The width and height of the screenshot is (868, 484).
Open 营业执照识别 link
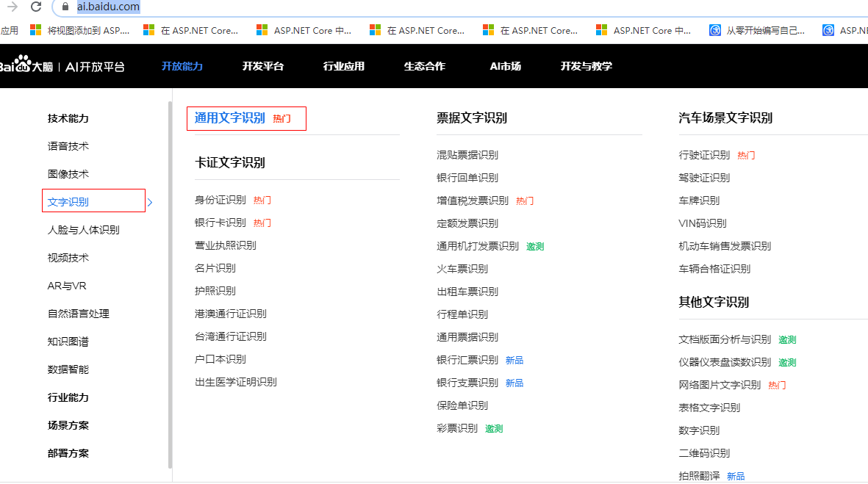(x=226, y=245)
